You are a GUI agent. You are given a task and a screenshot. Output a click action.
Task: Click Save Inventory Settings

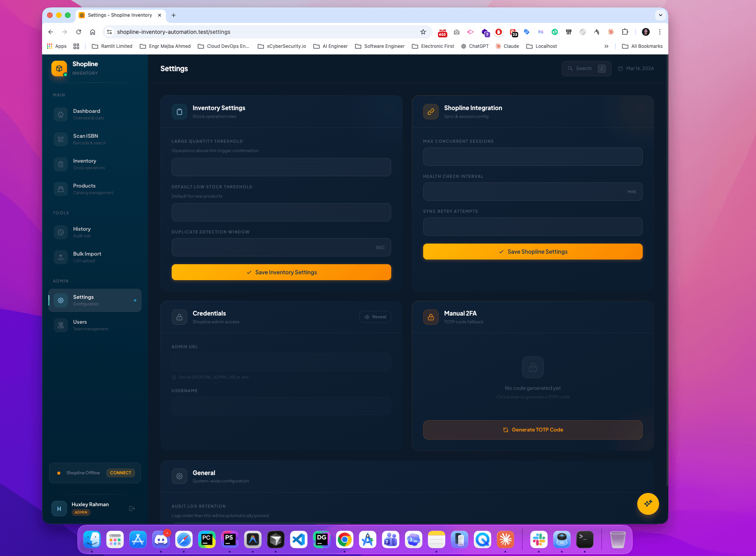pos(281,272)
